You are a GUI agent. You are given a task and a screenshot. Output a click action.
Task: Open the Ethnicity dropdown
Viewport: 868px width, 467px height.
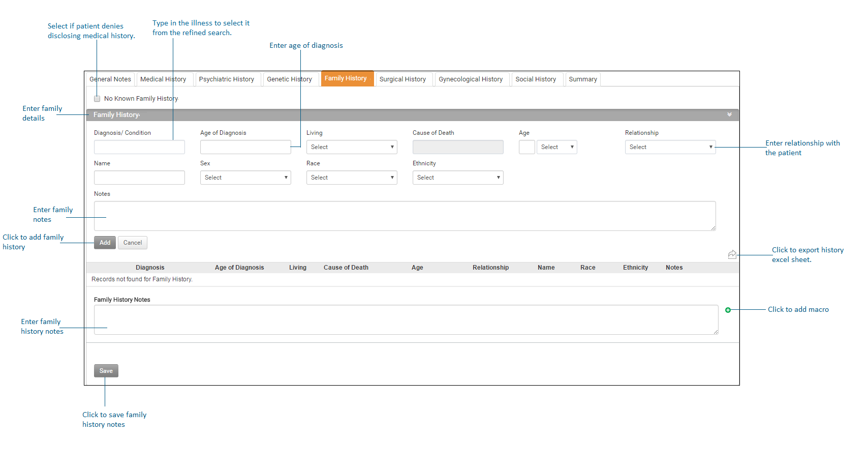click(x=457, y=178)
